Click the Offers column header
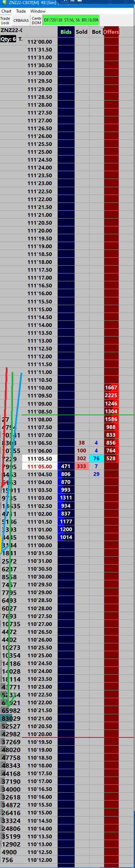The height and width of the screenshot is (868, 135). pos(111,32)
